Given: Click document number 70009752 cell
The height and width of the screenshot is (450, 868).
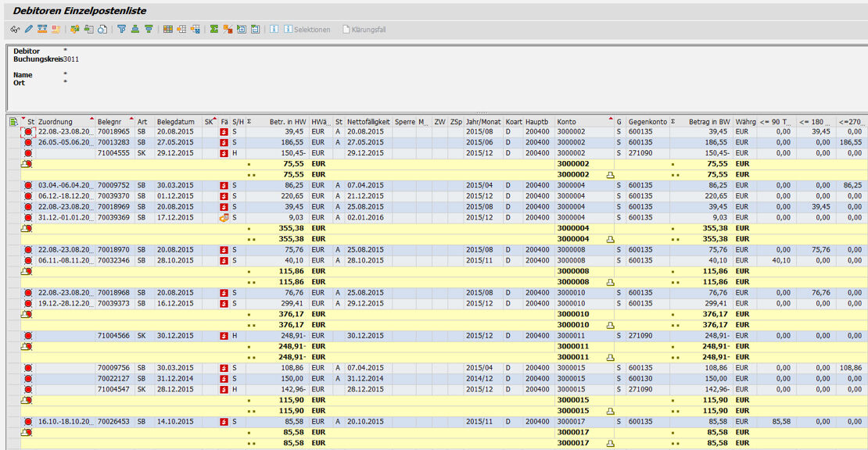Looking at the screenshot, I should 114,186.
